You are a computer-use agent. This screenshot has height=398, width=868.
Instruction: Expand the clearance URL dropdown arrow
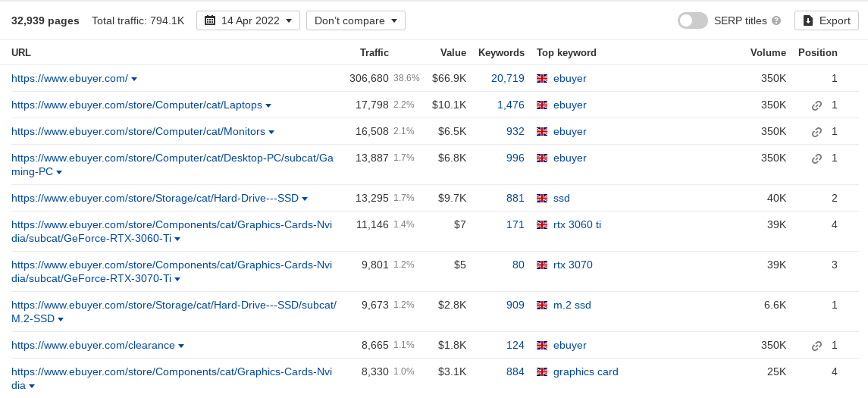pyautogui.click(x=181, y=346)
